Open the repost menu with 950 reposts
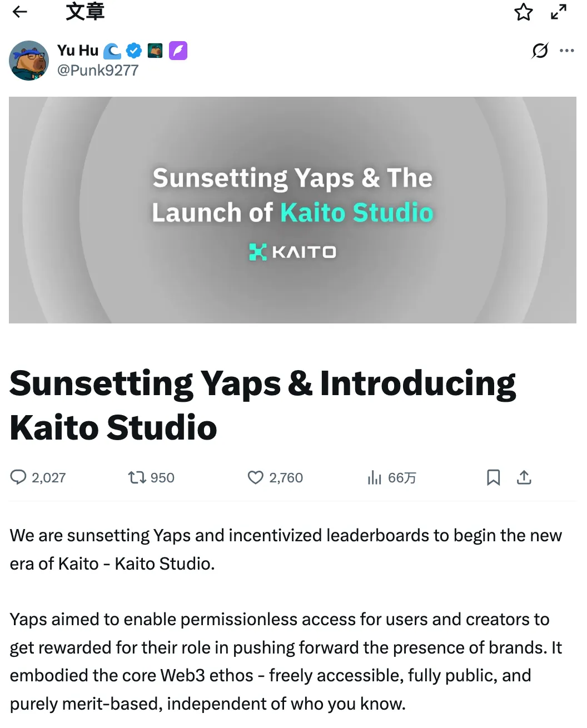The image size is (587, 728). click(x=137, y=477)
